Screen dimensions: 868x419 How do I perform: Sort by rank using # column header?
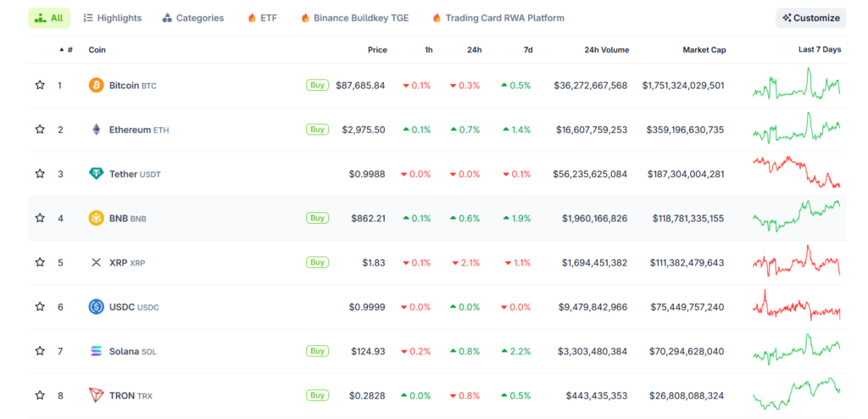(69, 50)
